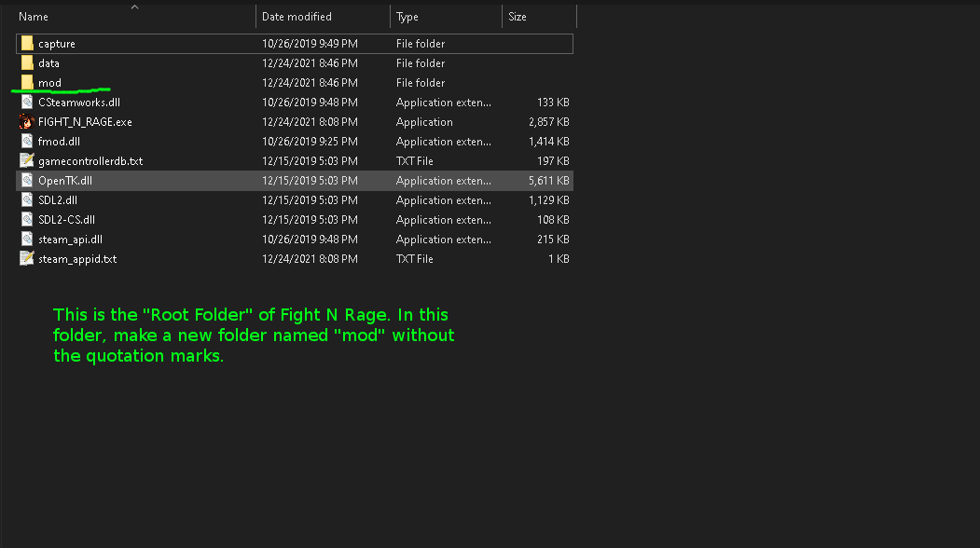Click the SDL2-CS.dll file icon
The width and height of the screenshot is (980, 548).
(x=27, y=219)
